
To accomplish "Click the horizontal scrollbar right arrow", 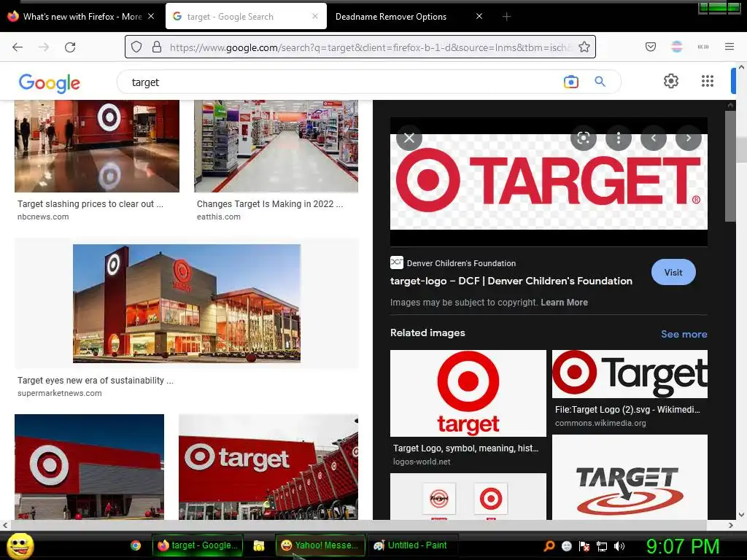I will [731, 525].
